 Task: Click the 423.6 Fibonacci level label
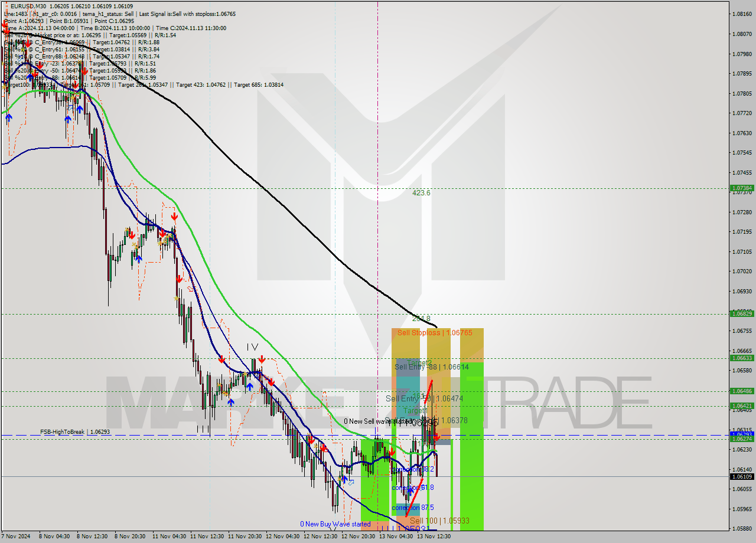(x=421, y=193)
